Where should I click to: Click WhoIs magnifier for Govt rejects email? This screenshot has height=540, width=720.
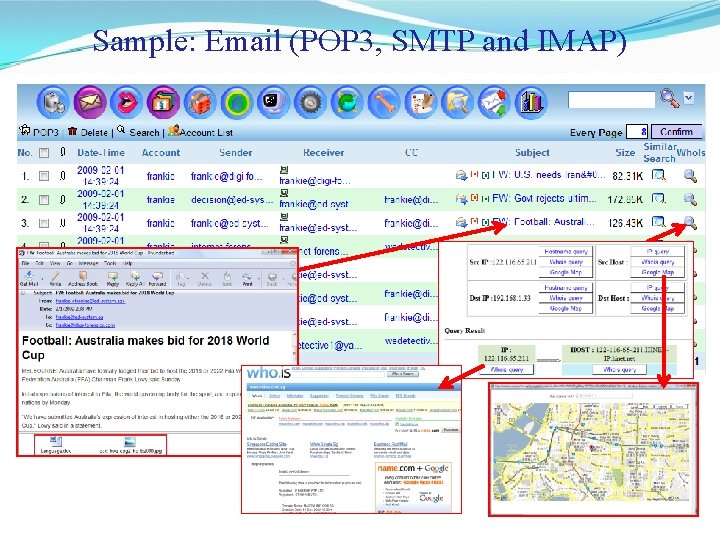point(690,199)
